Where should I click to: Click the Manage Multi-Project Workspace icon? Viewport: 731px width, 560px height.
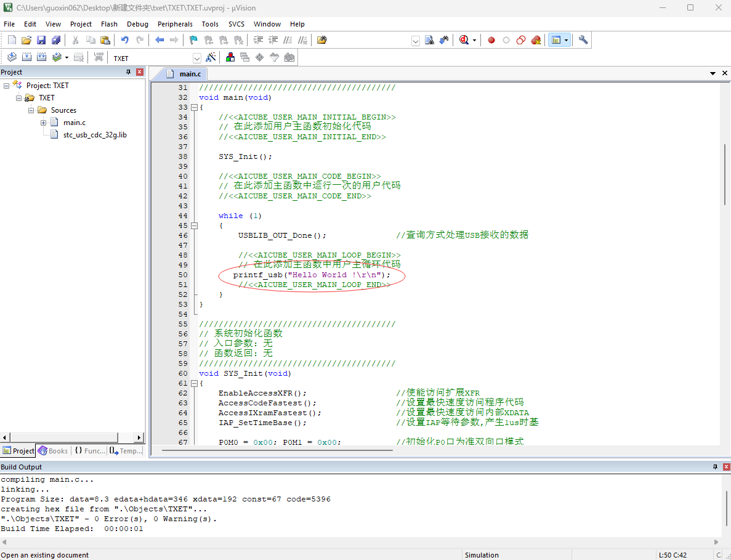click(244, 57)
